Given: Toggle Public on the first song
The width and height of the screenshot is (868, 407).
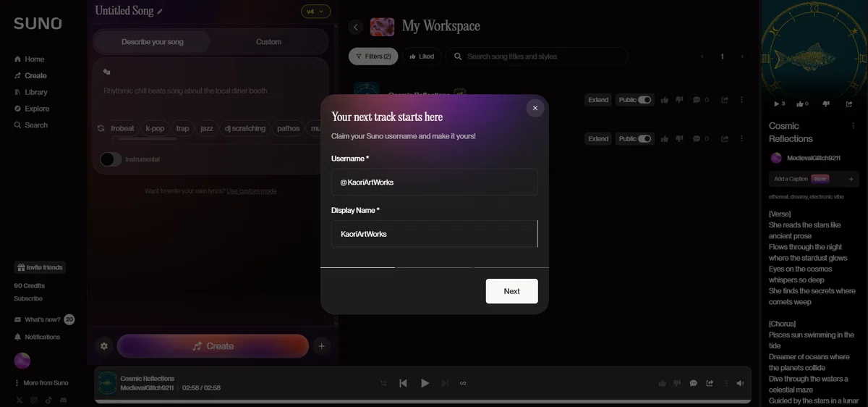Looking at the screenshot, I should [x=644, y=100].
